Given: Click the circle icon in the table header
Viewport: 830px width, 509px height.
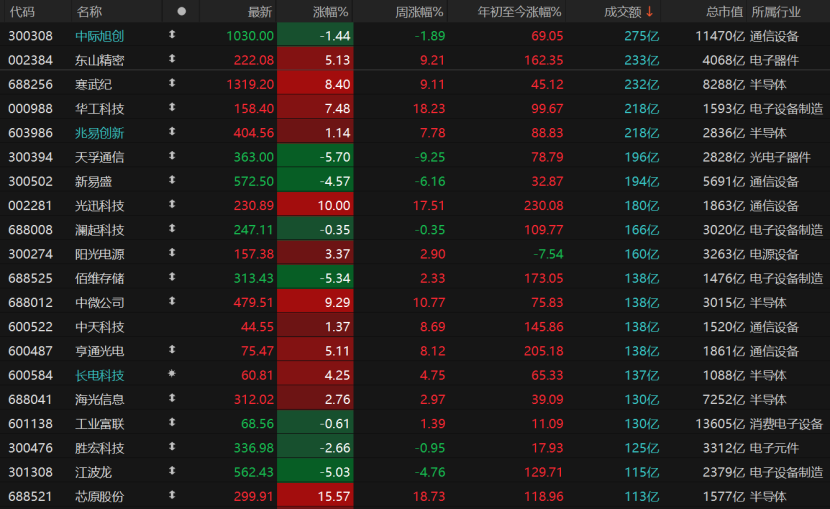Looking at the screenshot, I should pos(182,11).
